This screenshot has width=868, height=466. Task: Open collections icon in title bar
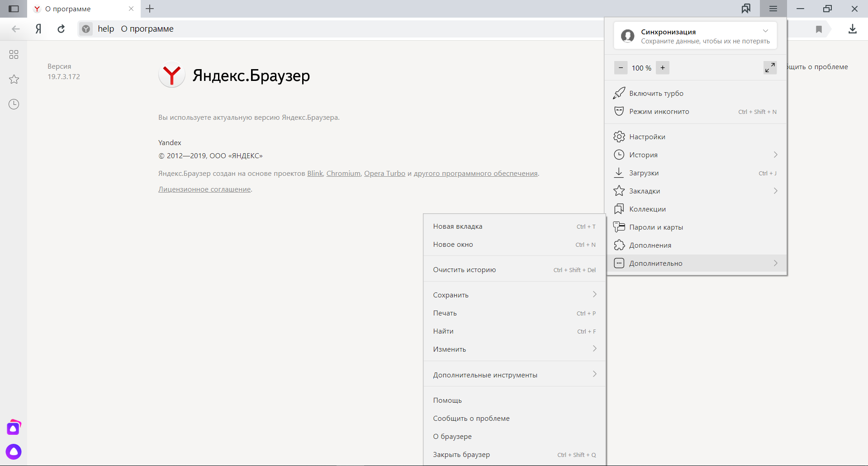(x=746, y=9)
